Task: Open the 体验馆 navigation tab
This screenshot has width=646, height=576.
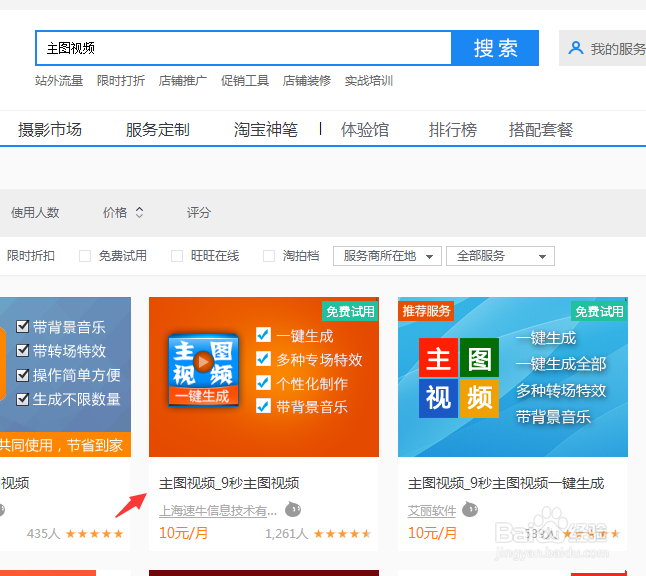Action: pos(365,130)
